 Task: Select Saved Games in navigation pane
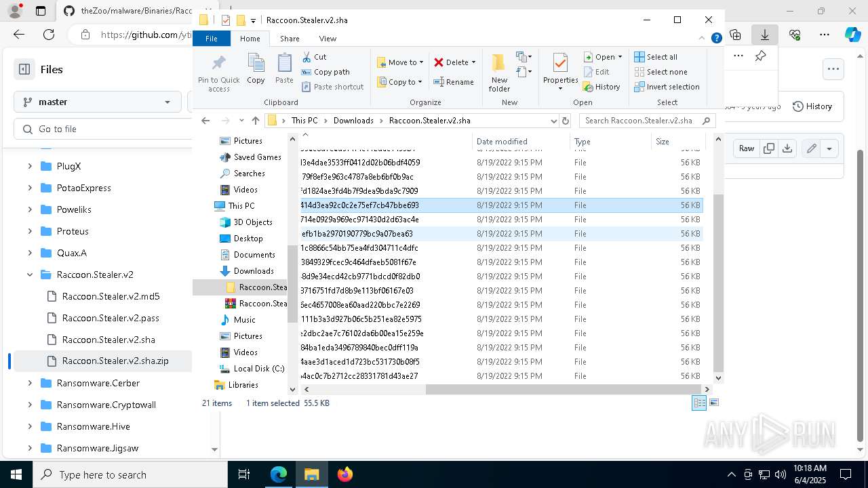coord(250,157)
